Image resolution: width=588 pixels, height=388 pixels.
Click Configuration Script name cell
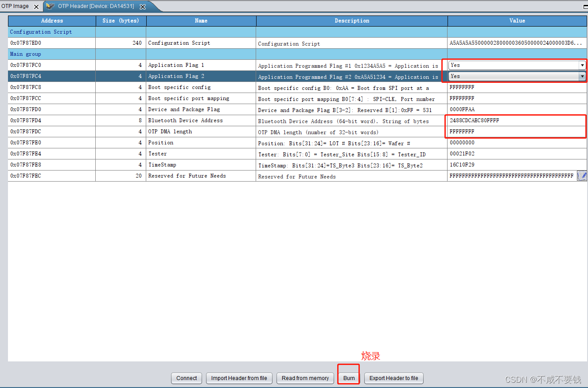coord(201,43)
